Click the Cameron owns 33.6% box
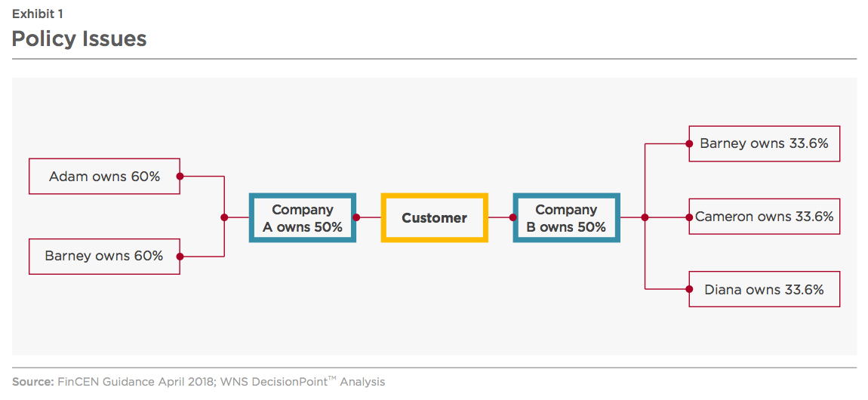Screen dimensions: 868x400 pyautogui.click(x=764, y=217)
